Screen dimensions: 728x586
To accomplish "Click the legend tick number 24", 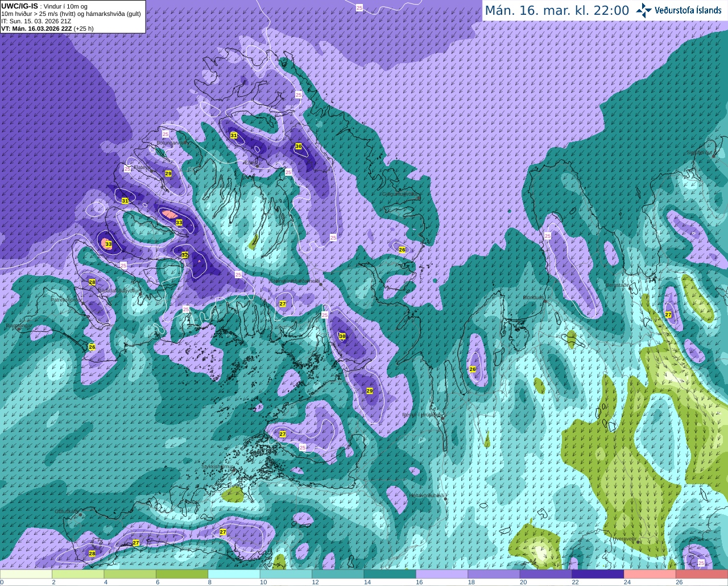I will (x=627, y=582).
